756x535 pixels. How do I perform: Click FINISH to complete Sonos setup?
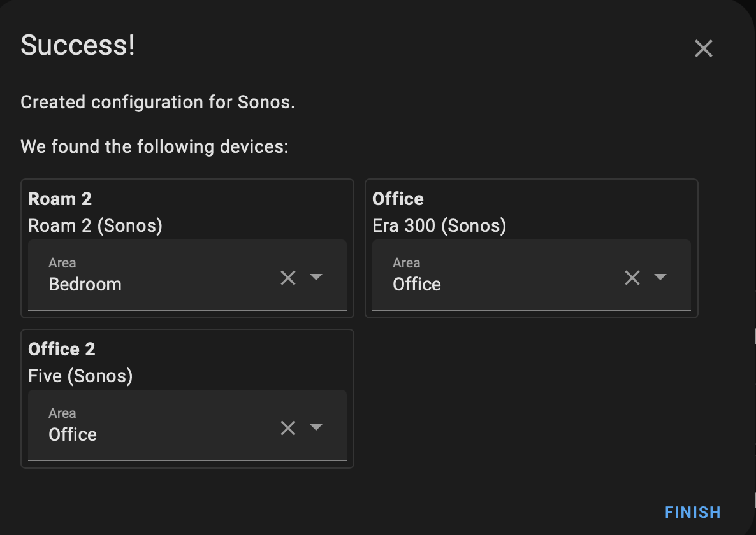[x=692, y=512]
